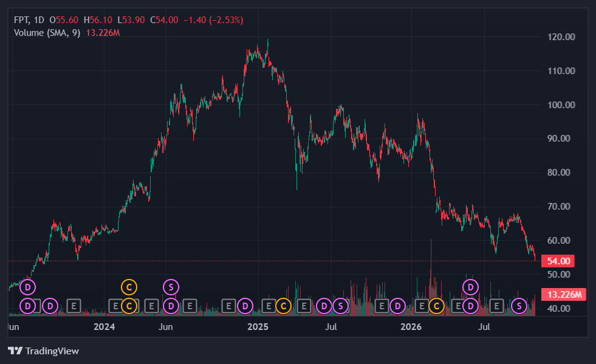
Task: Click the FPT, 1D symbol title
Action: pos(29,20)
